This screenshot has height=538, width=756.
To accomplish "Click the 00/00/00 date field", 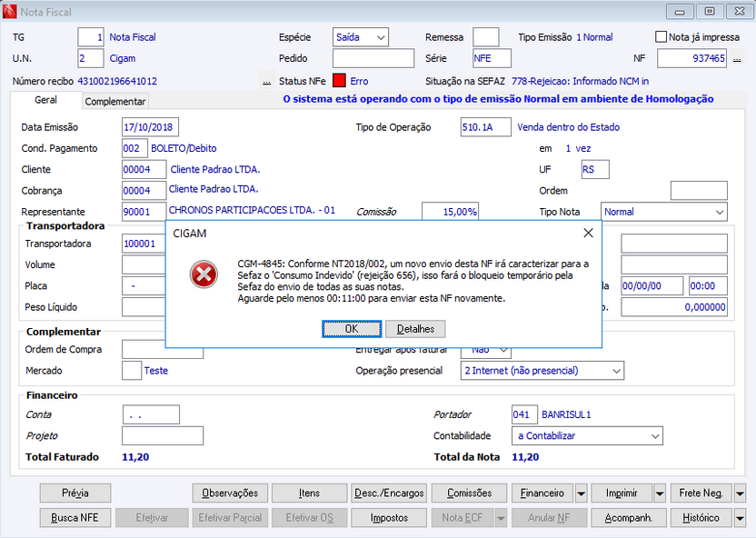I will [x=652, y=286].
